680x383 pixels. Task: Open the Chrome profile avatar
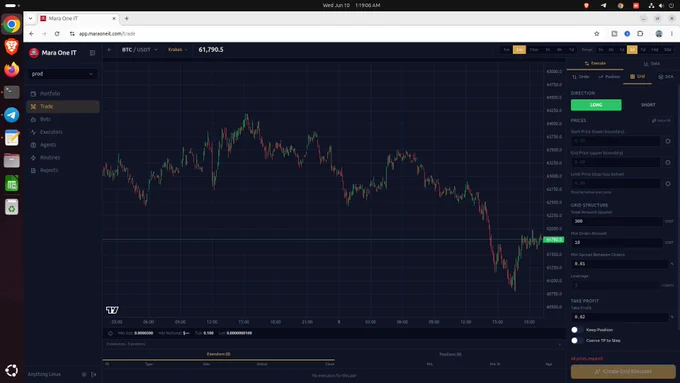point(659,33)
